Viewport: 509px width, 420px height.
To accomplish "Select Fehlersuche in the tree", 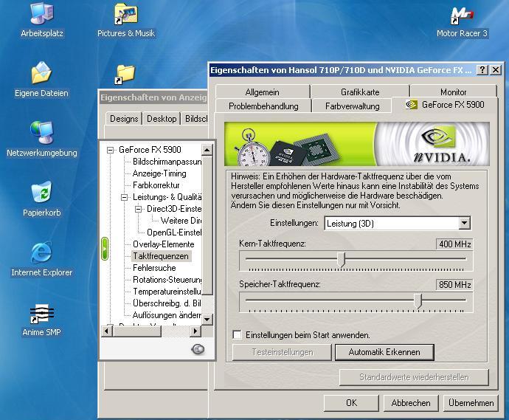I will (x=154, y=268).
